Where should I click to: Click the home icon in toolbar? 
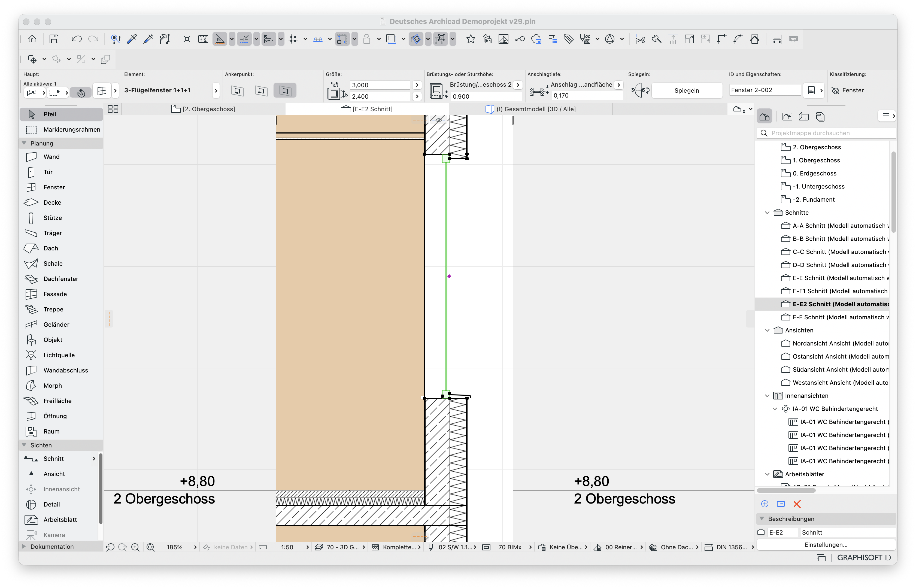32,39
